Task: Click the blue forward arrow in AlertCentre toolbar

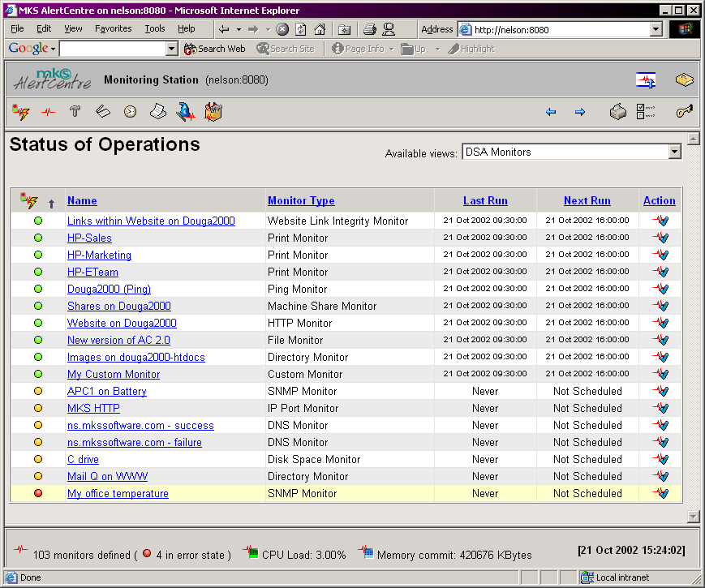Action: [x=579, y=112]
